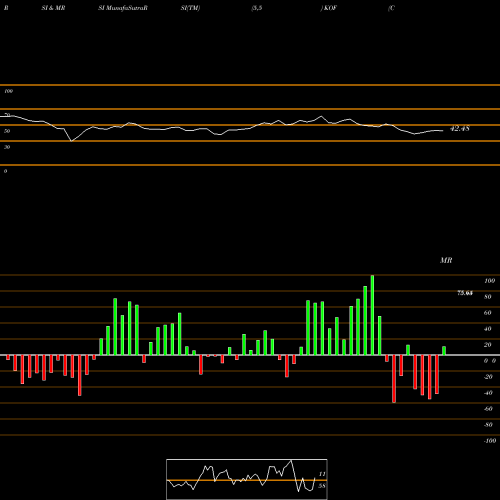Screen dimensions: 500x500
Task: Click the 'SI(TM)' header label
Action: click(x=190, y=8)
